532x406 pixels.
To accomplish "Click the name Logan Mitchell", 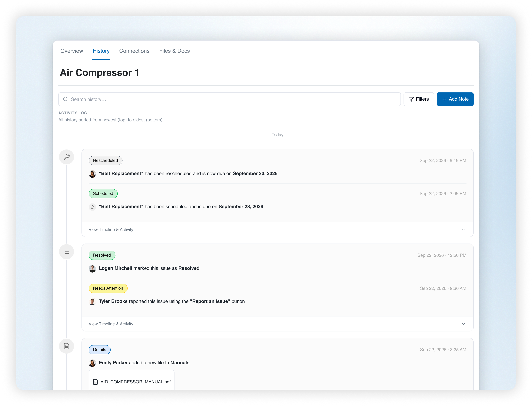I will click(116, 268).
